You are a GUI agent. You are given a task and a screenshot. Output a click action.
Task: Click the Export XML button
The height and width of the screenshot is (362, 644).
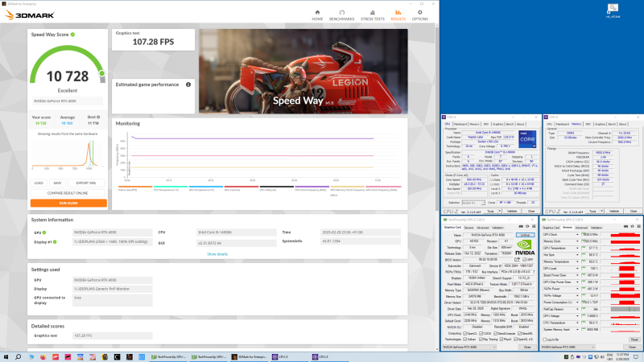coord(86,183)
